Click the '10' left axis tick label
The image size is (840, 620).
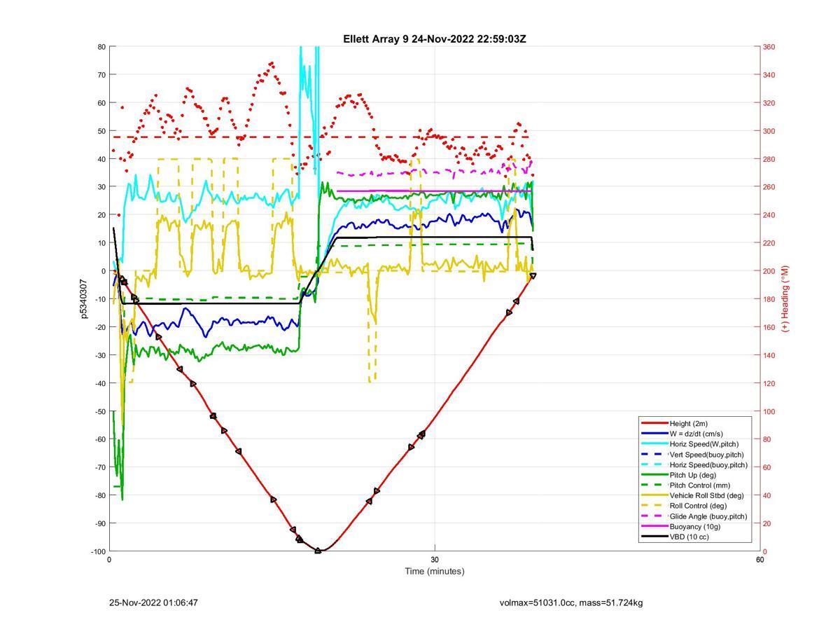coord(101,243)
